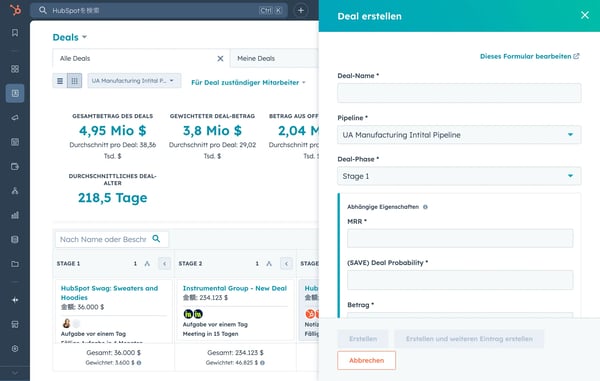
Task: Click the Abbrechen button
Action: 367,360
